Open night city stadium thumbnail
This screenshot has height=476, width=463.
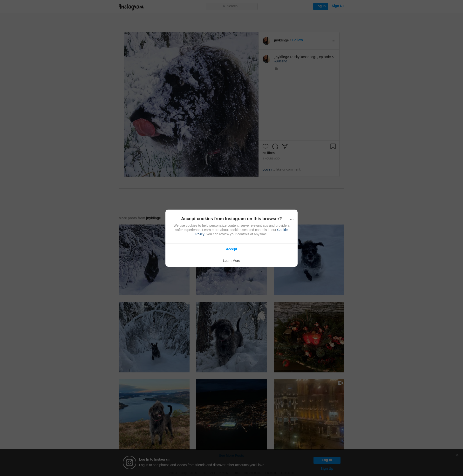pos(231,414)
